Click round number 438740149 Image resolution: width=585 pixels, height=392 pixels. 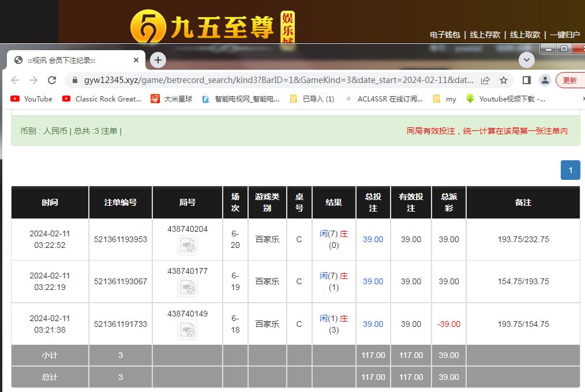click(x=187, y=314)
